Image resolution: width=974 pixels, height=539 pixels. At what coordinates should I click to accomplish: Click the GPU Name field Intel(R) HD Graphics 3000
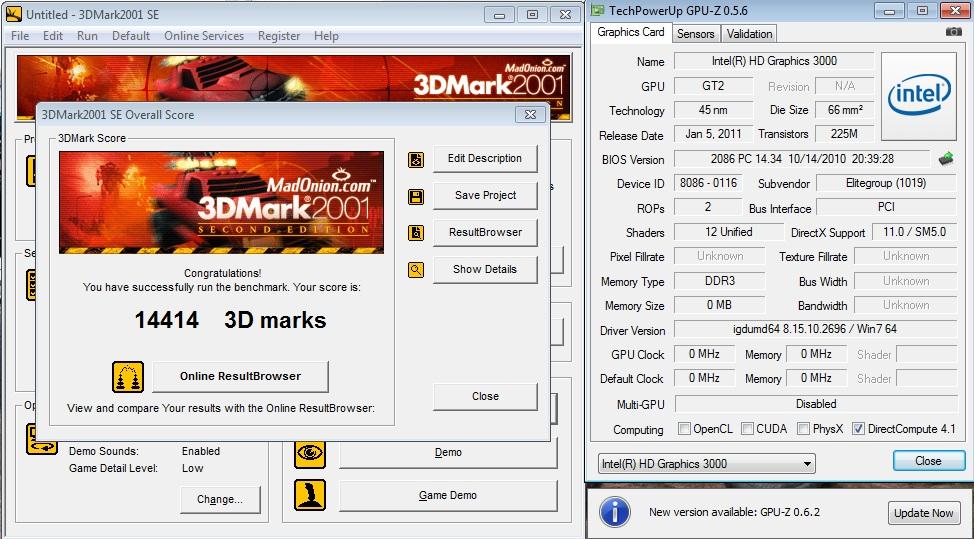coord(774,61)
